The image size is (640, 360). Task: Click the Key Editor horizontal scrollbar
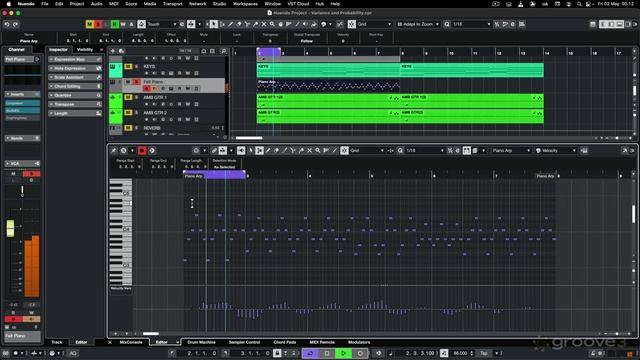coord(151,333)
